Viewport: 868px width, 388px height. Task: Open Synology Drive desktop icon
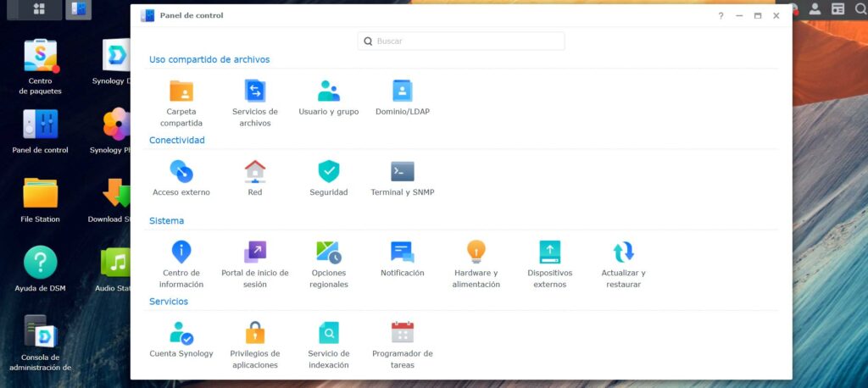pyautogui.click(x=115, y=62)
